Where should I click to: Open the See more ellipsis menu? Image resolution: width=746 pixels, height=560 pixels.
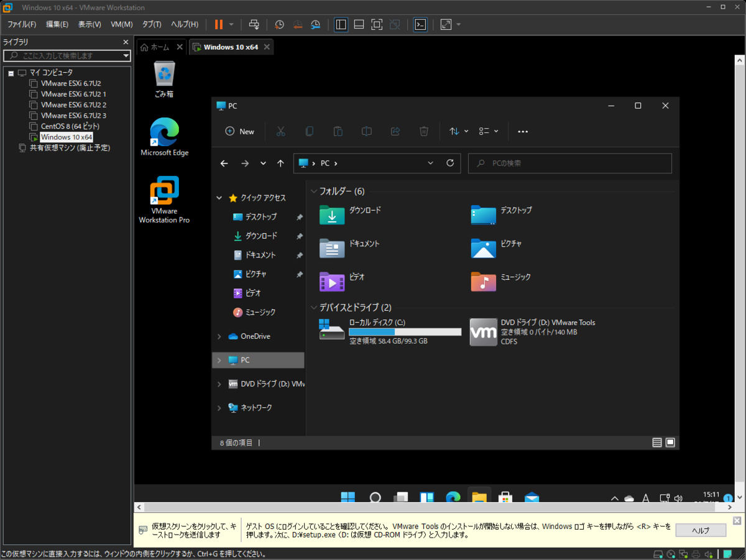click(523, 131)
